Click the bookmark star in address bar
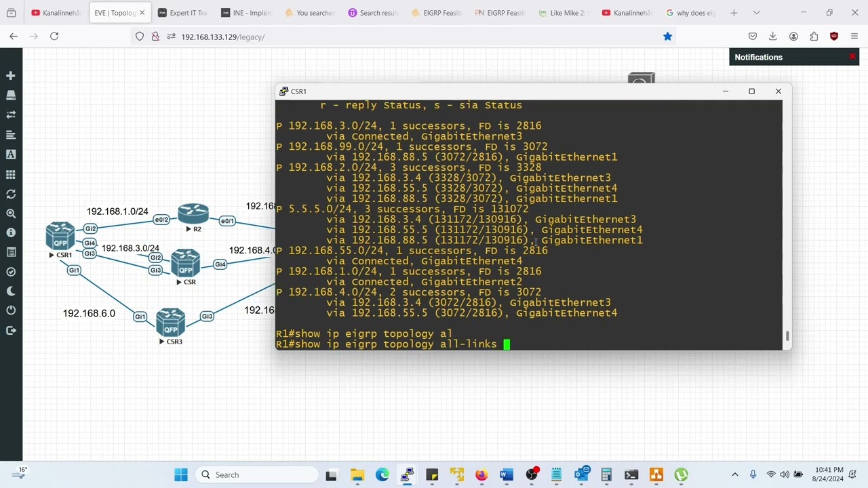This screenshot has width=868, height=488. coord(667,37)
